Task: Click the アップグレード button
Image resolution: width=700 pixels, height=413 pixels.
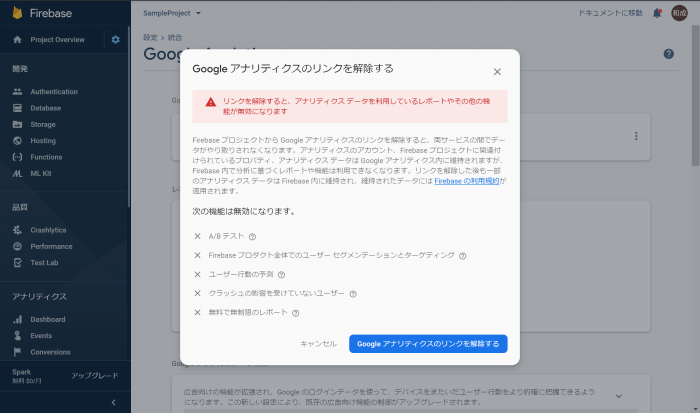Action: (x=95, y=375)
